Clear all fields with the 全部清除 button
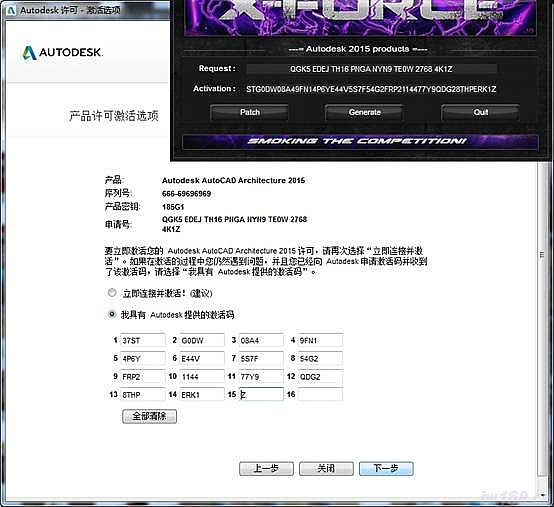 click(149, 416)
